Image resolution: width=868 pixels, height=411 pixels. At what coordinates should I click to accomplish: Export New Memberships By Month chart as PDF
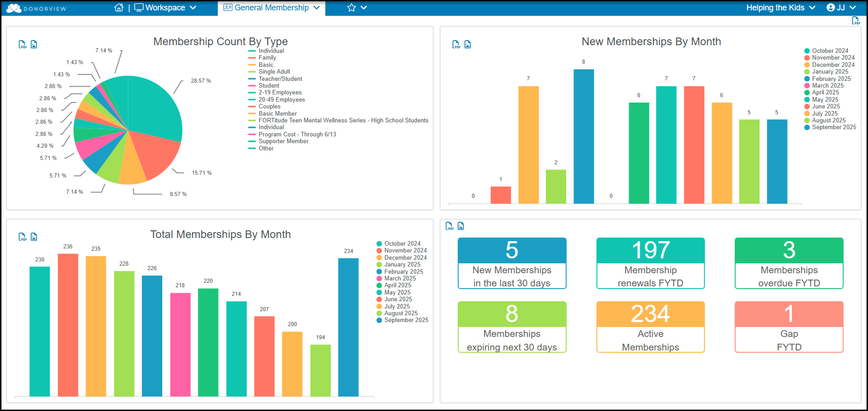pos(456,44)
